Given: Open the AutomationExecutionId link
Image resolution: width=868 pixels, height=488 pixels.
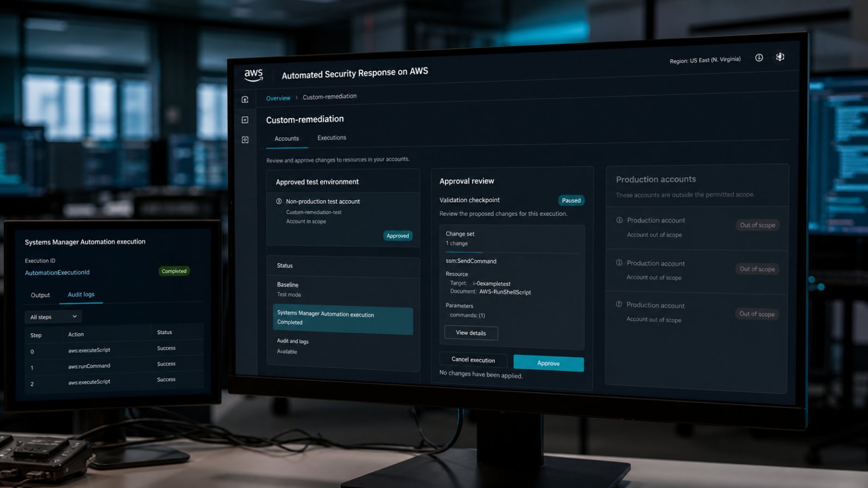Looking at the screenshot, I should click(57, 273).
